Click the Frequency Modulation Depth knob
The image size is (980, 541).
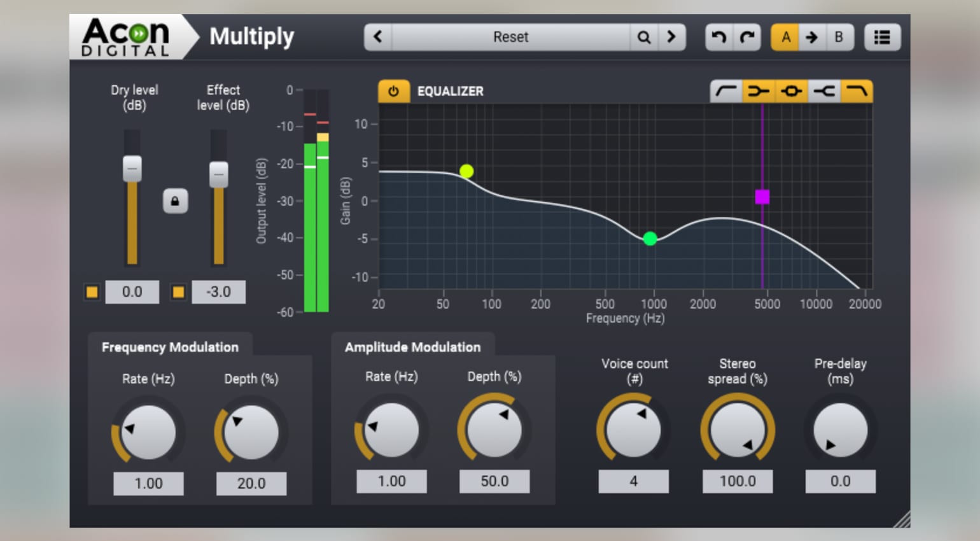coord(251,432)
